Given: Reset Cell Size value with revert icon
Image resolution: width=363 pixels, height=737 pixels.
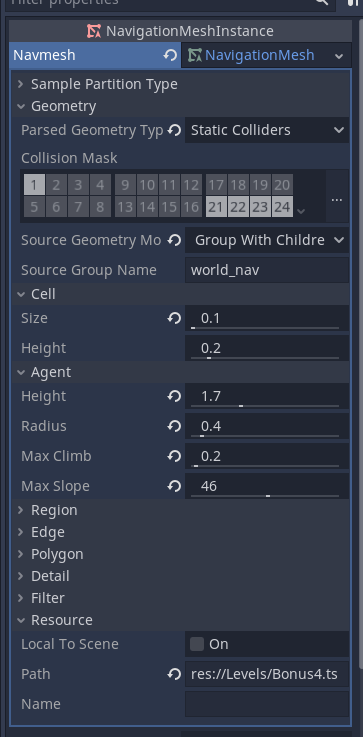Looking at the screenshot, I should point(174,318).
